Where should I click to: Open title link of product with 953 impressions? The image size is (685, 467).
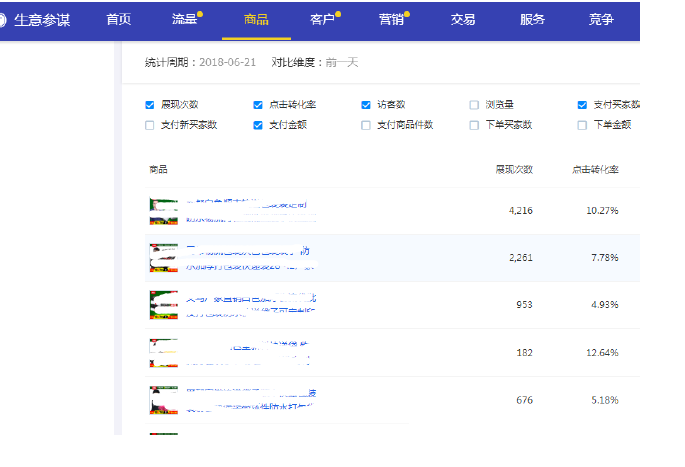[250, 298]
